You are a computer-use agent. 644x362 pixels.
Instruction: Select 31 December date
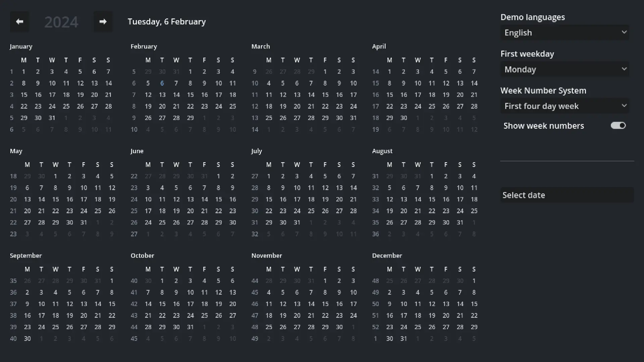404,339
